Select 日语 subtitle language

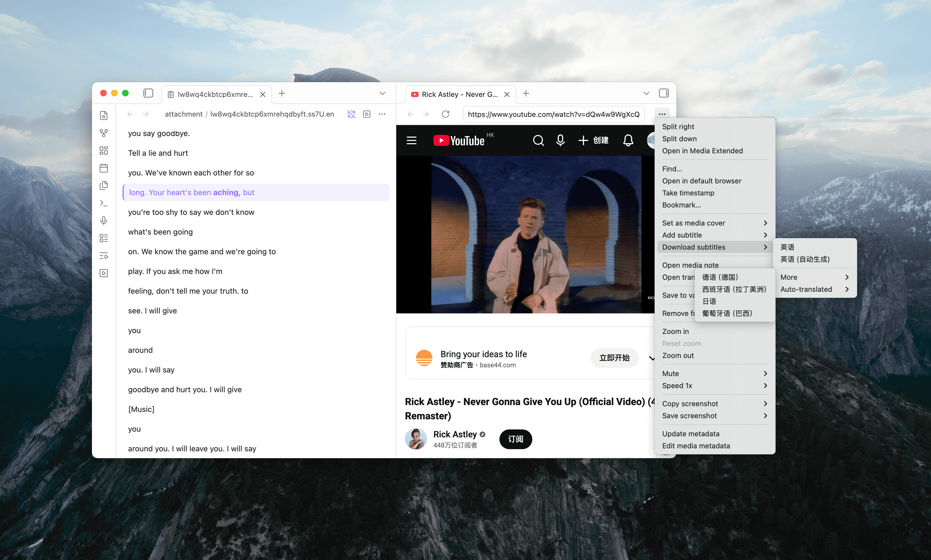[x=735, y=302]
